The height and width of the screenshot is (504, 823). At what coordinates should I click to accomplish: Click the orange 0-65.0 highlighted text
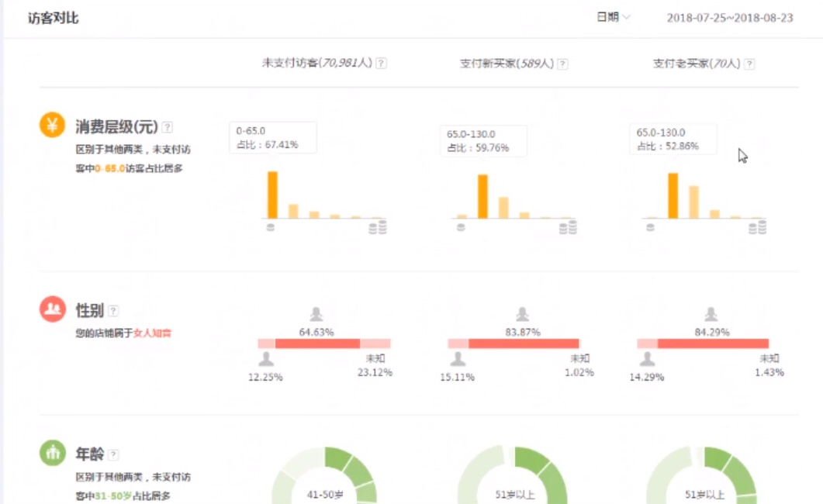(109, 168)
